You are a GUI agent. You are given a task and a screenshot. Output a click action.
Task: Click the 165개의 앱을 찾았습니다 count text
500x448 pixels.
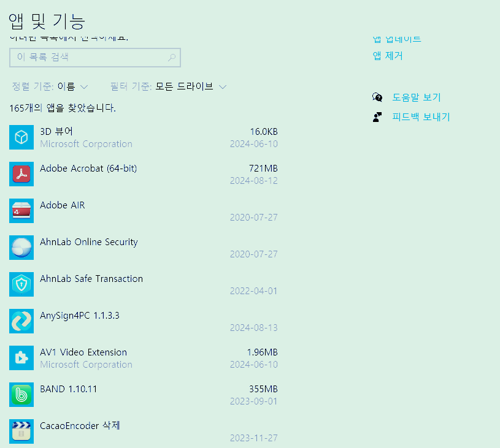coord(63,108)
